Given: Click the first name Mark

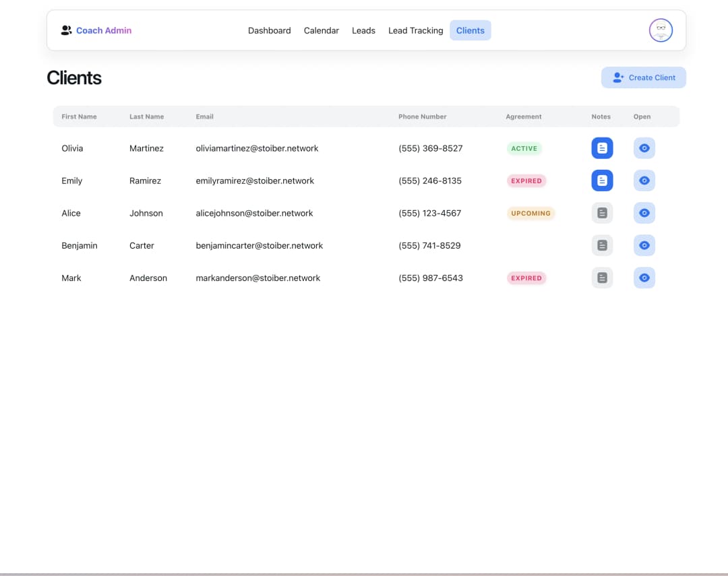Looking at the screenshot, I should pos(71,278).
